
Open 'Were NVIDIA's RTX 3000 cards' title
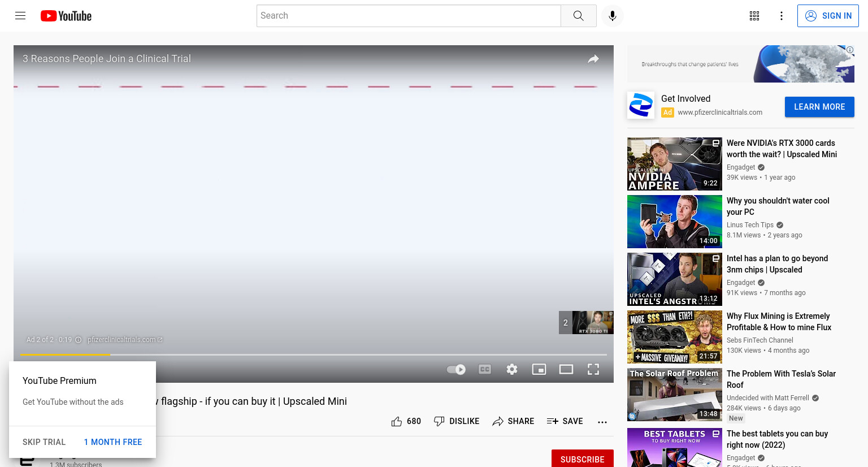pos(782,149)
